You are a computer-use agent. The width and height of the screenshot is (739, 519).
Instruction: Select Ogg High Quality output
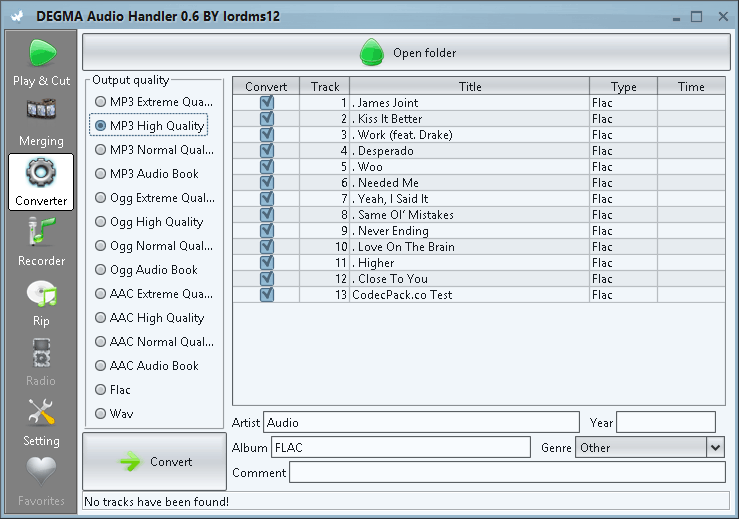(x=149, y=222)
